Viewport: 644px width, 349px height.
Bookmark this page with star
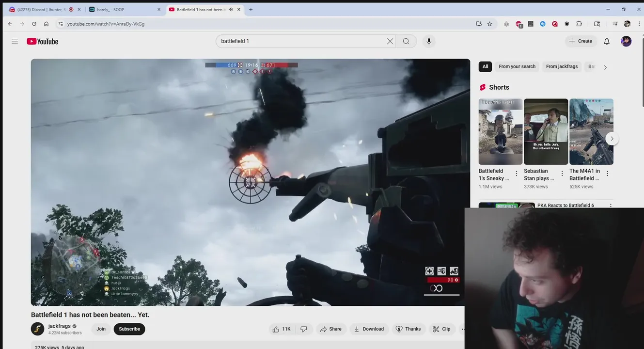(490, 24)
